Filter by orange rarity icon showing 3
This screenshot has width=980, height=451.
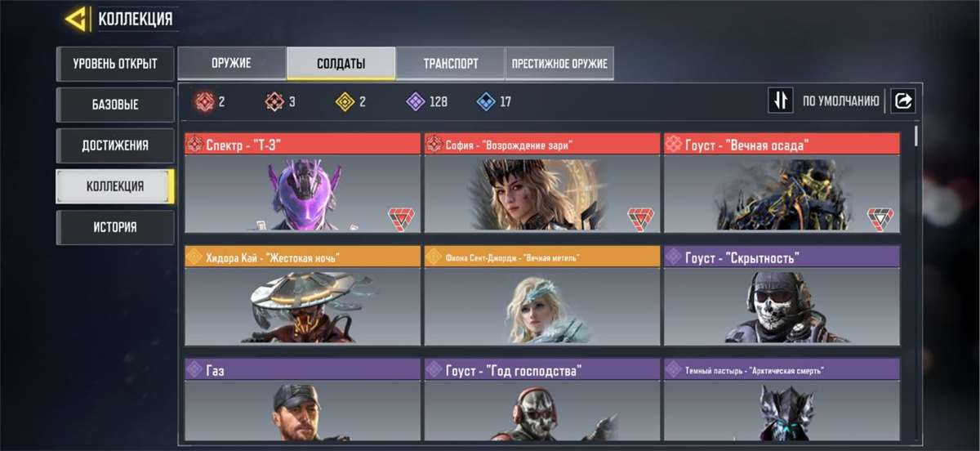[274, 102]
